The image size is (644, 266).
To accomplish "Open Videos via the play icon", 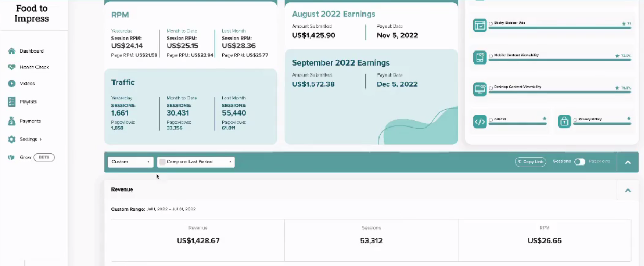I will (x=11, y=83).
